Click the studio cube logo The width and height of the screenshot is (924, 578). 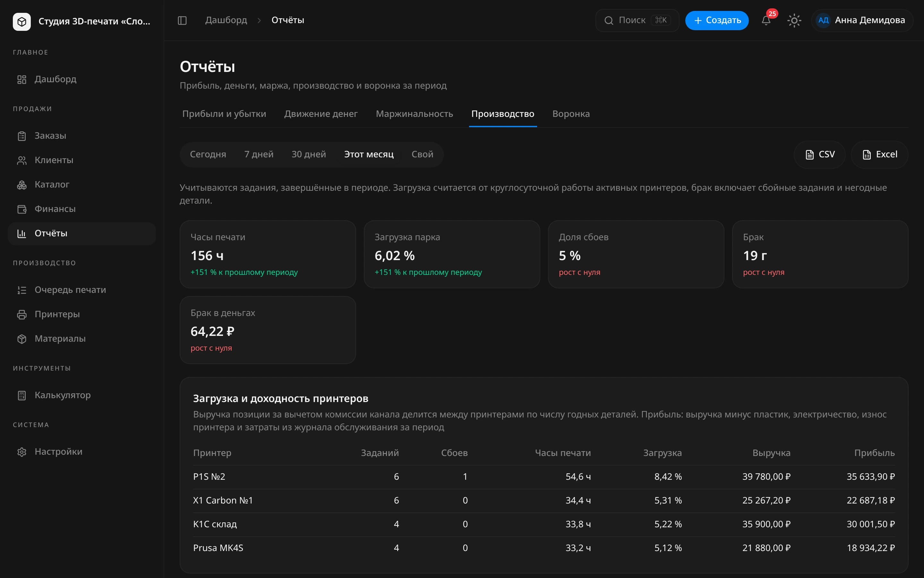[22, 22]
